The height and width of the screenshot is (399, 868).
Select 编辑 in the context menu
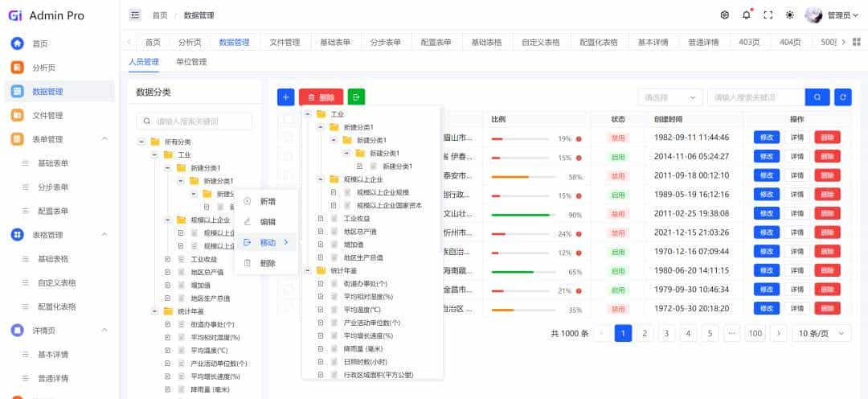(x=266, y=222)
